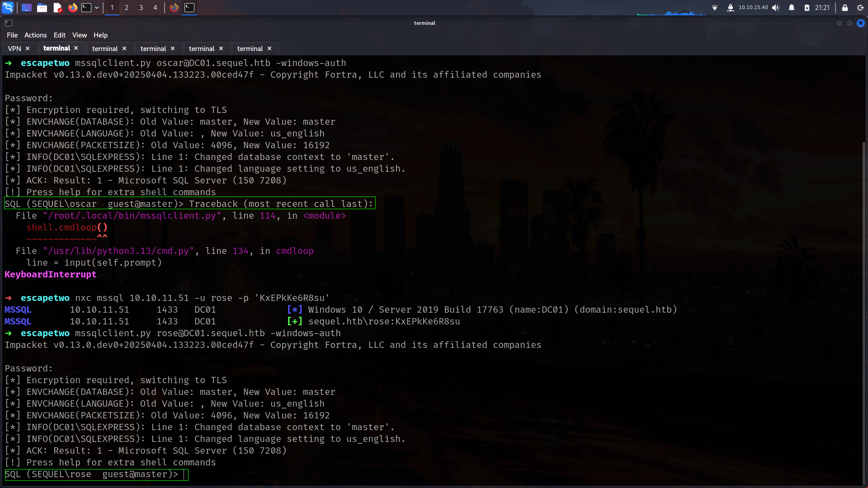This screenshot has width=868, height=488.
Task: Lock the screen with padlock icon
Action: pos(844,8)
